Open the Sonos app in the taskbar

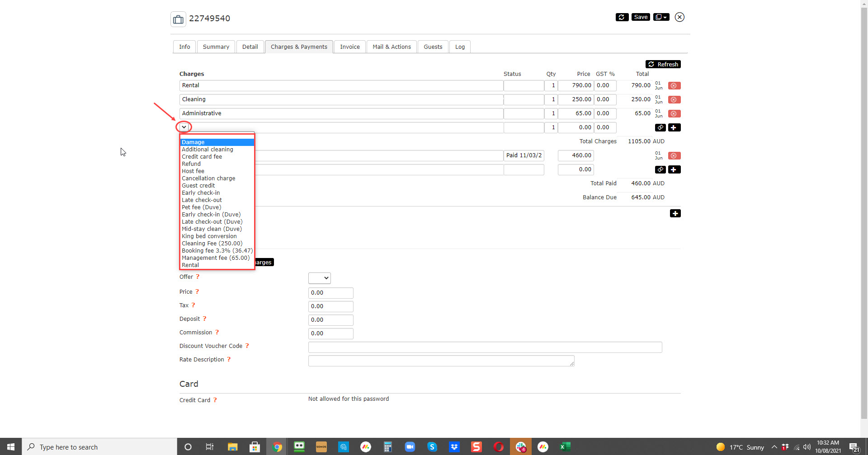[321, 447]
